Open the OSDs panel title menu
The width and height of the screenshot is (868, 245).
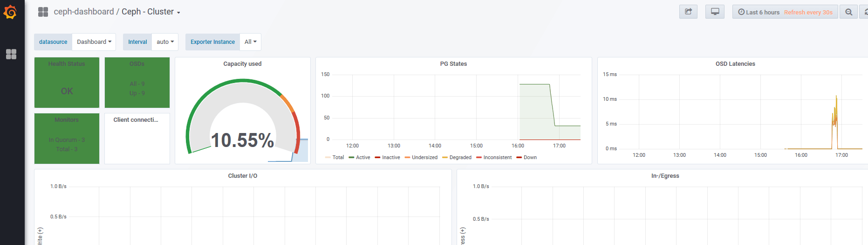137,64
